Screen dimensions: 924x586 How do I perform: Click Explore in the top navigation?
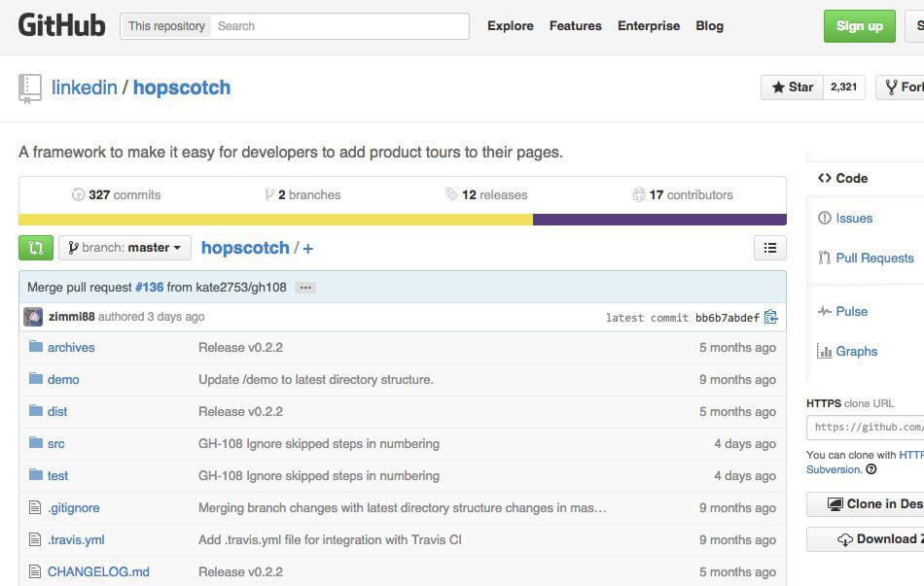click(x=510, y=26)
